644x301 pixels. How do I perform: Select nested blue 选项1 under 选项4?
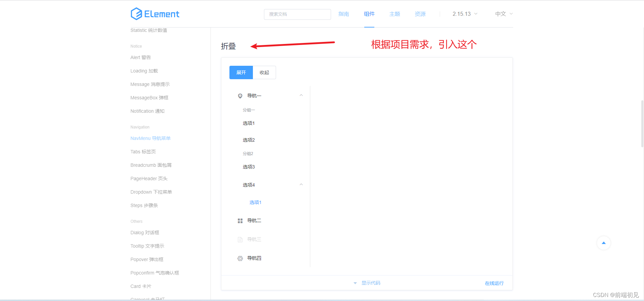tap(255, 202)
